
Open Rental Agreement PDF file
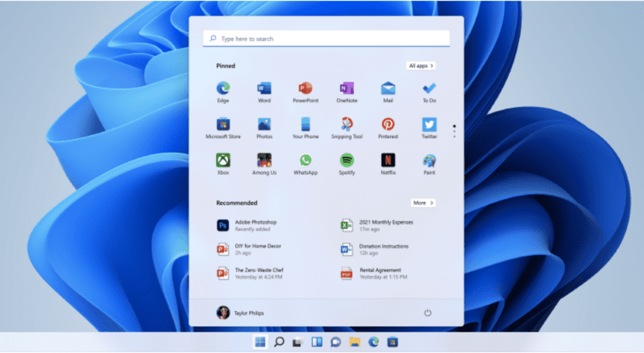tap(374, 273)
